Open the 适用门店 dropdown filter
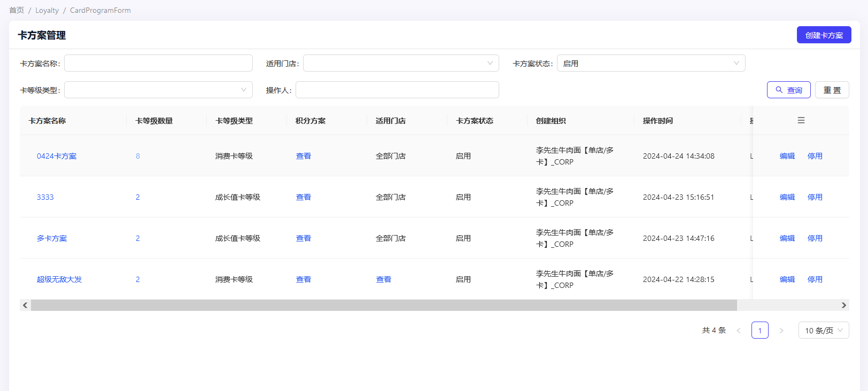This screenshot has height=391, width=868. click(401, 63)
